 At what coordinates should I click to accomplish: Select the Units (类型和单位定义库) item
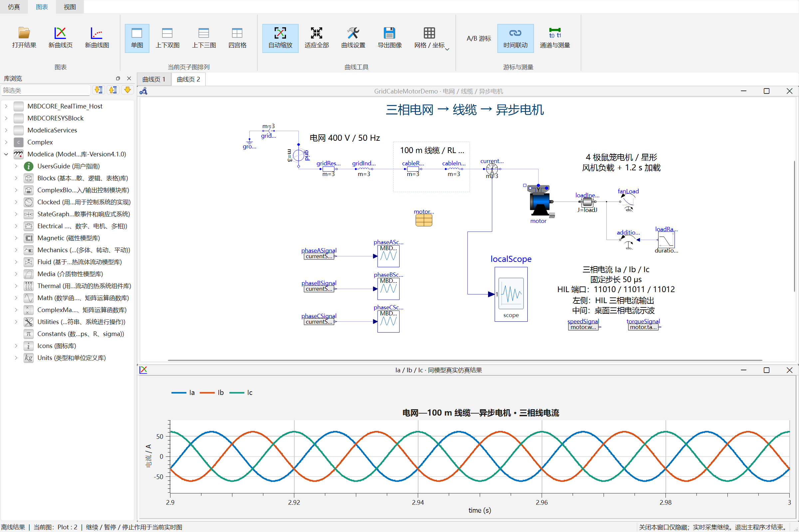coord(71,358)
